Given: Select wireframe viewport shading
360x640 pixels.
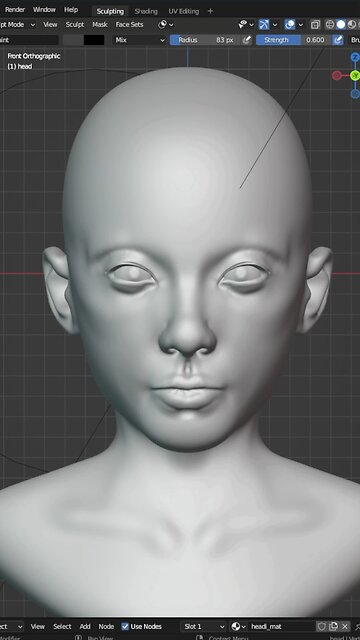Looking at the screenshot, I should (330, 24).
